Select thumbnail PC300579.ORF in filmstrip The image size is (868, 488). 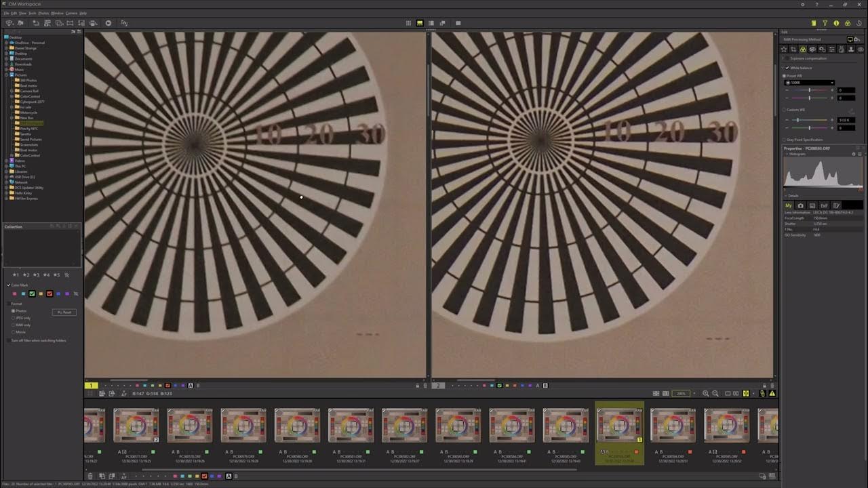click(x=243, y=427)
